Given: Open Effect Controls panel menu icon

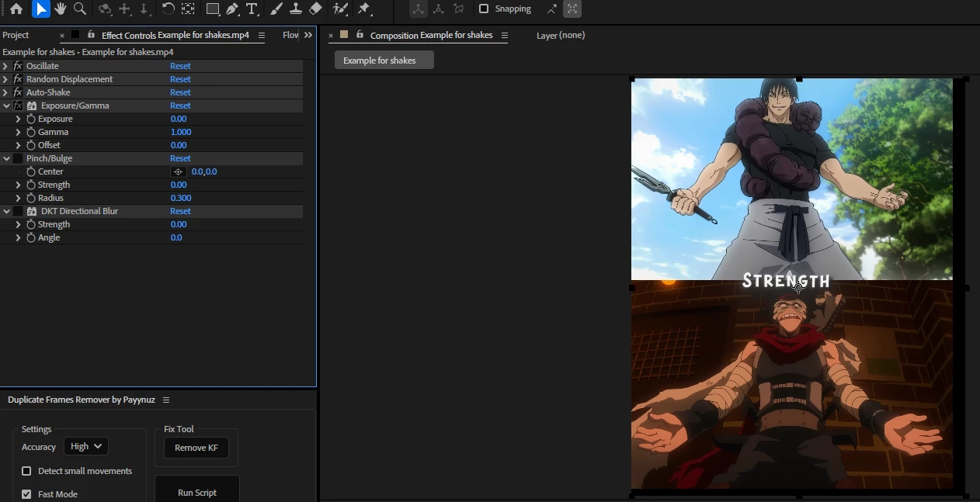Looking at the screenshot, I should [x=262, y=35].
